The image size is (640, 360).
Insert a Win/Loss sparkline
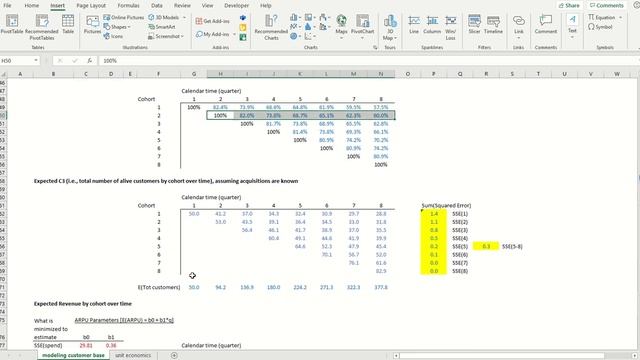[451, 27]
